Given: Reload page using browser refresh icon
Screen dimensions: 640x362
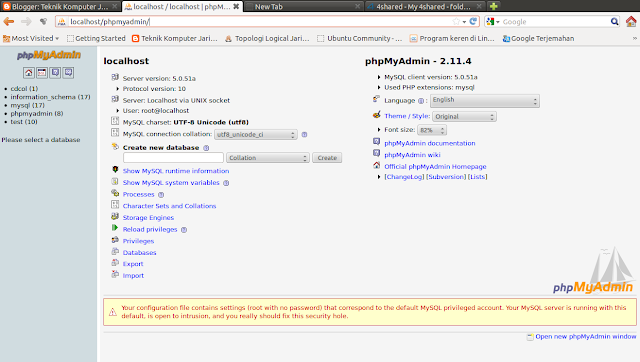Looking at the screenshot, I should pos(473,21).
